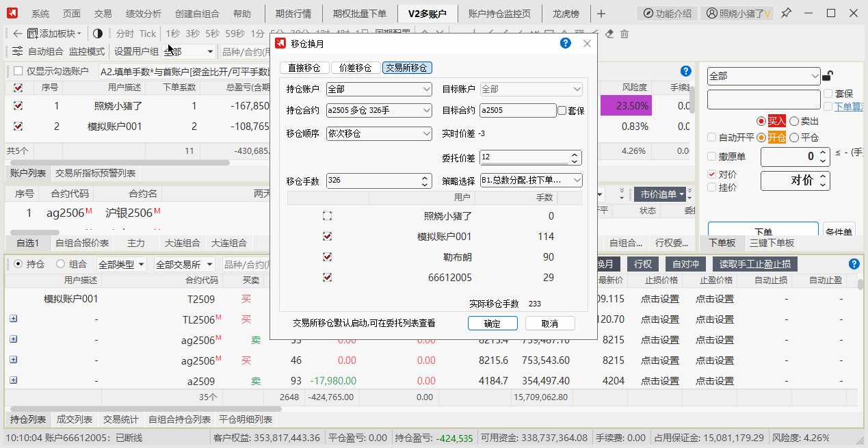Click the header select-all check icon in account list

[x=18, y=88]
